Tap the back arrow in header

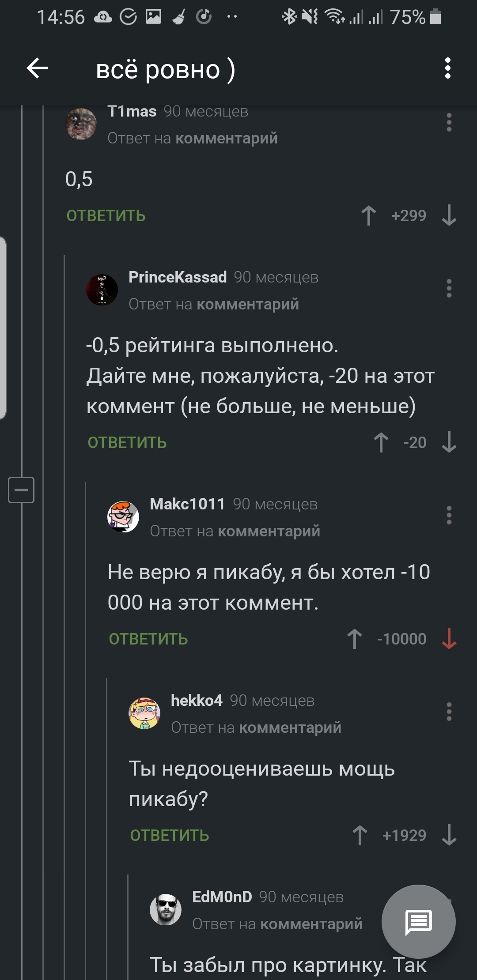[x=37, y=68]
